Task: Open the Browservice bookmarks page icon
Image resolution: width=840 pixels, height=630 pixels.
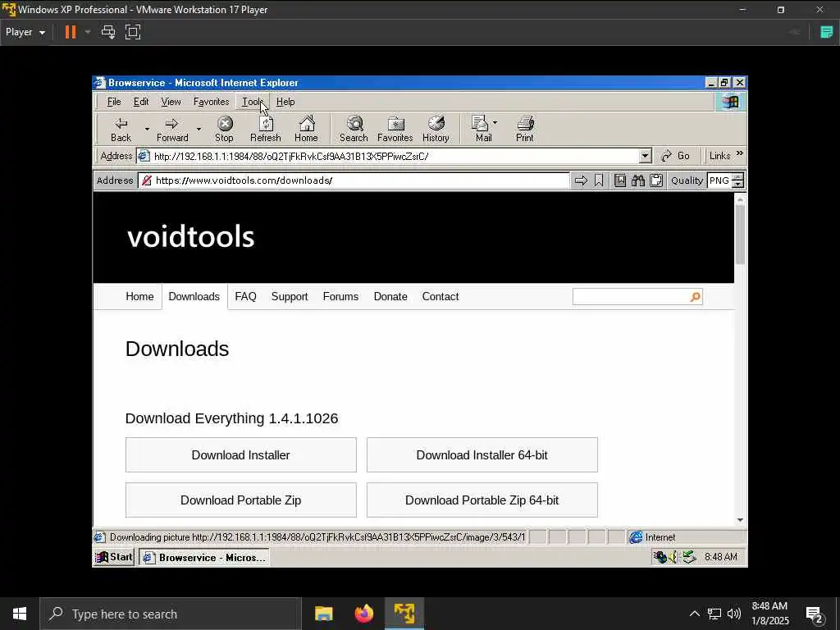Action: coord(620,180)
